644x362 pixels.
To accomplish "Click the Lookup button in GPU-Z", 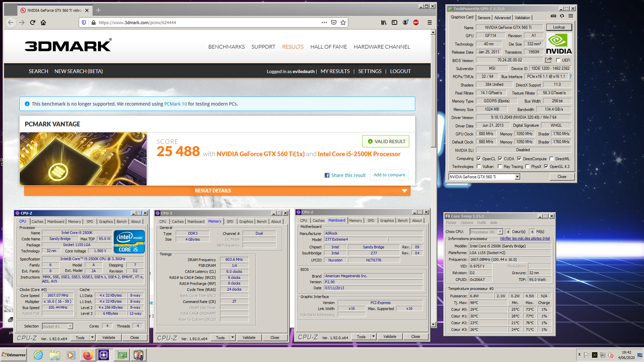I will (x=559, y=27).
